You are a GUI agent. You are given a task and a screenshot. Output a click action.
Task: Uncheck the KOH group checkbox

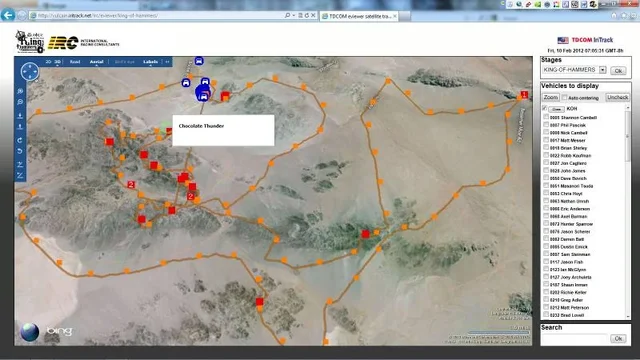point(544,108)
